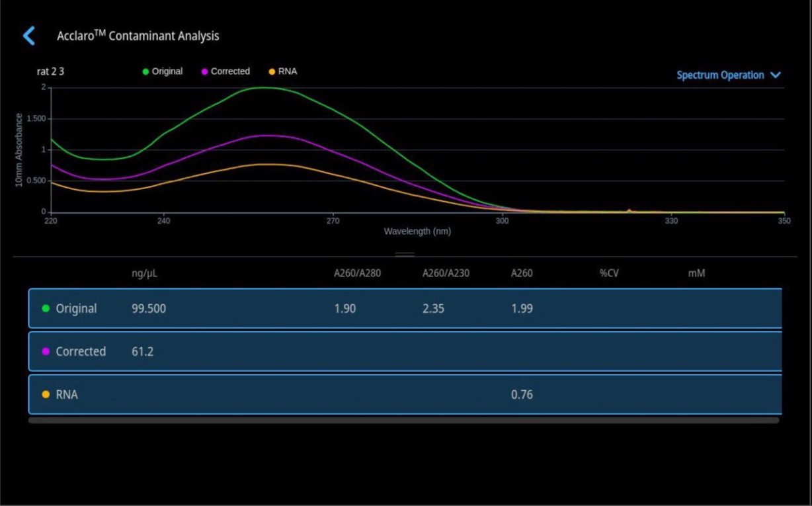Click the magenta dot in Corrected row
This screenshot has width=812, height=506.
pyautogui.click(x=46, y=351)
